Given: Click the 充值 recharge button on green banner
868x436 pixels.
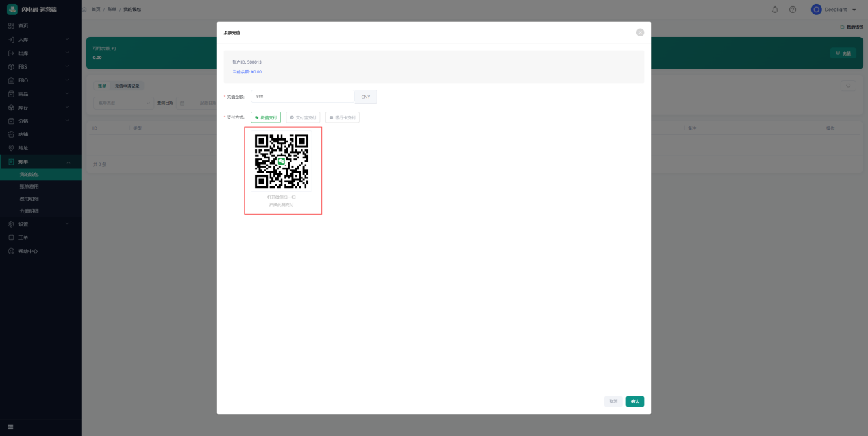Looking at the screenshot, I should pyautogui.click(x=843, y=53).
